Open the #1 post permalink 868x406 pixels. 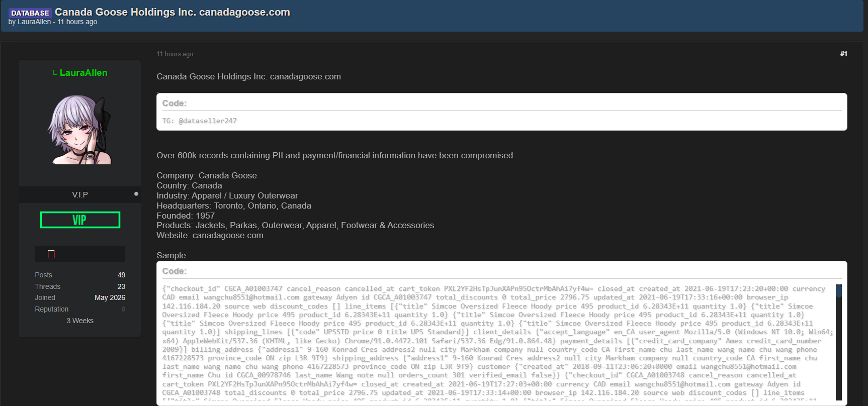coord(843,54)
